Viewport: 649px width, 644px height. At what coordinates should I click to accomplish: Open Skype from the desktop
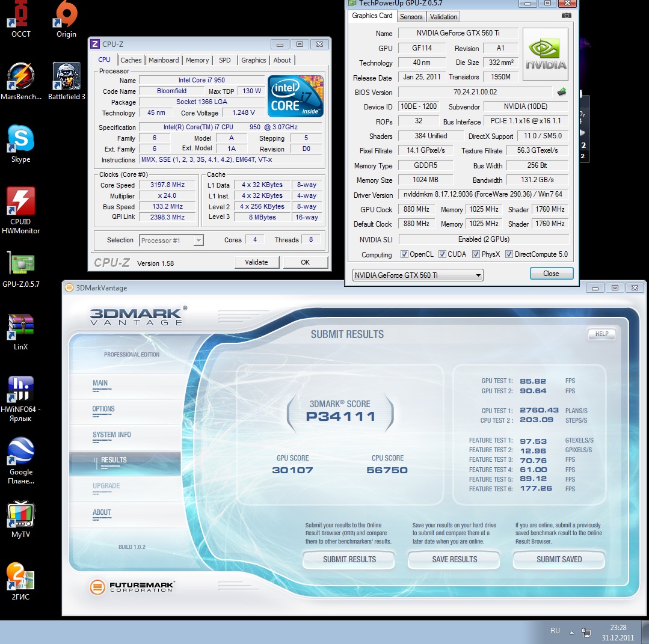click(20, 144)
